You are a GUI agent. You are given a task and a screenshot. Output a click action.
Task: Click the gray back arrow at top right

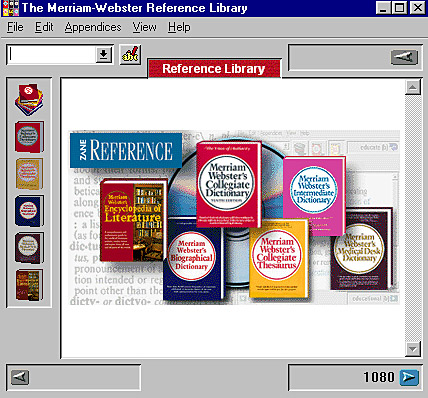pyautogui.click(x=404, y=57)
